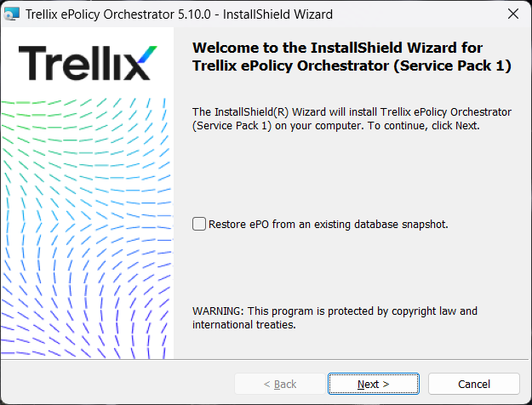Viewport: 532px width, 405px height.
Task: Click the installer icon in the title bar
Action: 12,14
